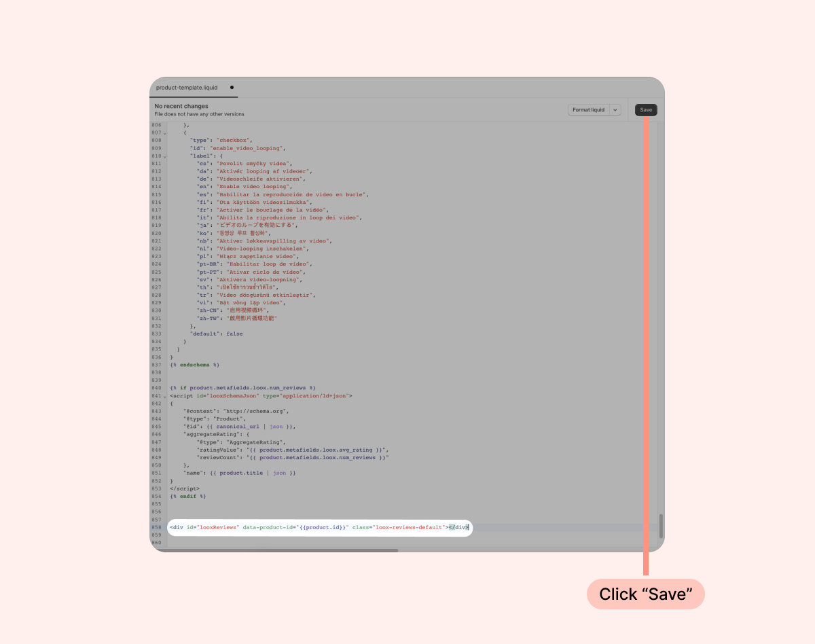Click the "enable_video_looping" id value
815x644 pixels.
tap(247, 148)
